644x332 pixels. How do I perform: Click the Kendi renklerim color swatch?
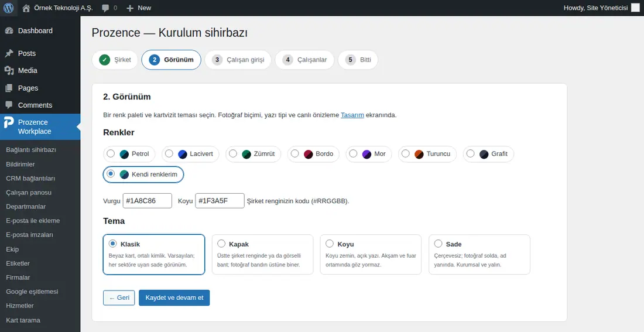[124, 174]
